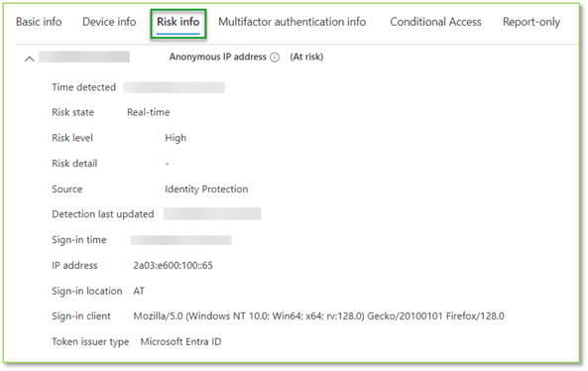The image size is (588, 371).
Task: Click the sign-in location value AT
Action: [139, 291]
